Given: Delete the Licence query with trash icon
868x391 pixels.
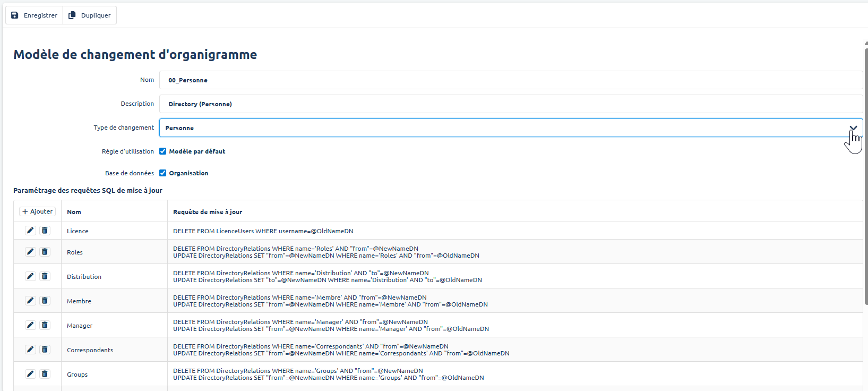Looking at the screenshot, I should [x=45, y=231].
